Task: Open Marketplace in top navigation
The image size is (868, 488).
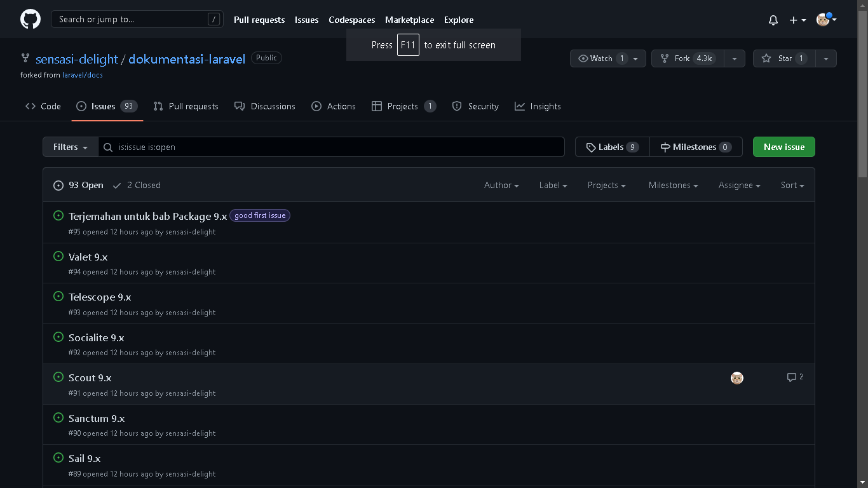Action: [x=409, y=20]
